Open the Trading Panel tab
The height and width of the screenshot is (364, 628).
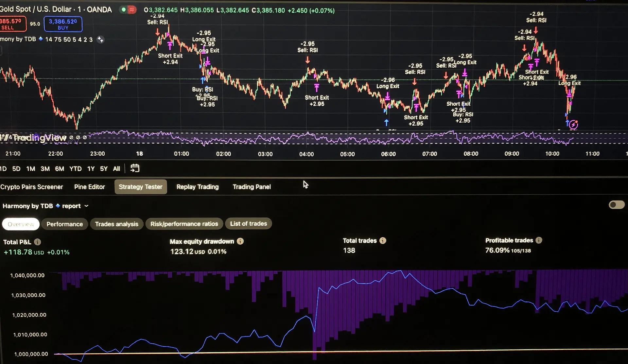coord(252,187)
